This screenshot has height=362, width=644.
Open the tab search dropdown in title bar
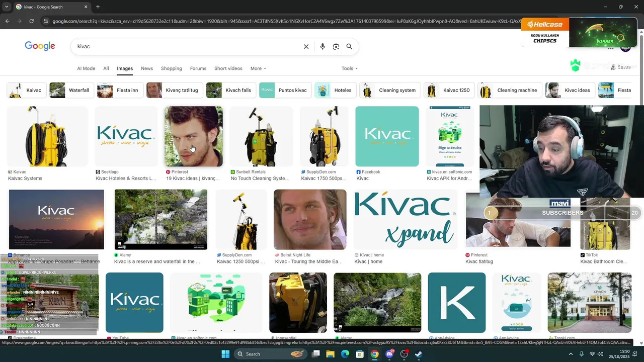click(x=7, y=7)
